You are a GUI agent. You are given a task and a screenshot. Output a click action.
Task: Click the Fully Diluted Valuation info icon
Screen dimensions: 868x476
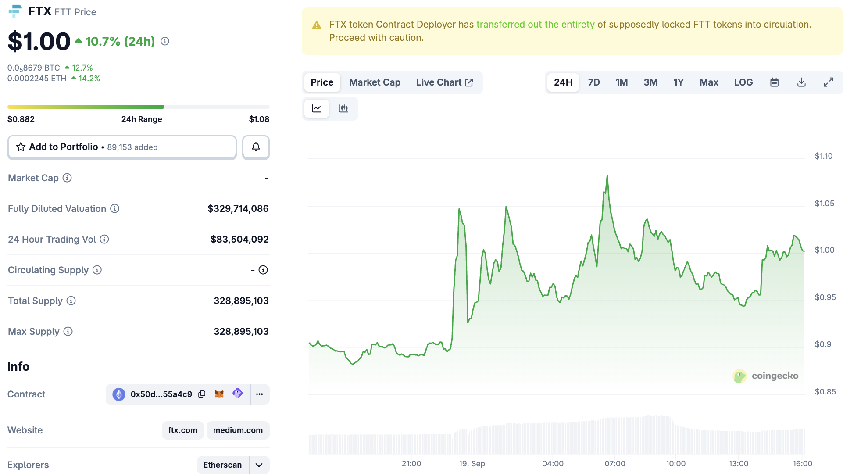coord(114,208)
